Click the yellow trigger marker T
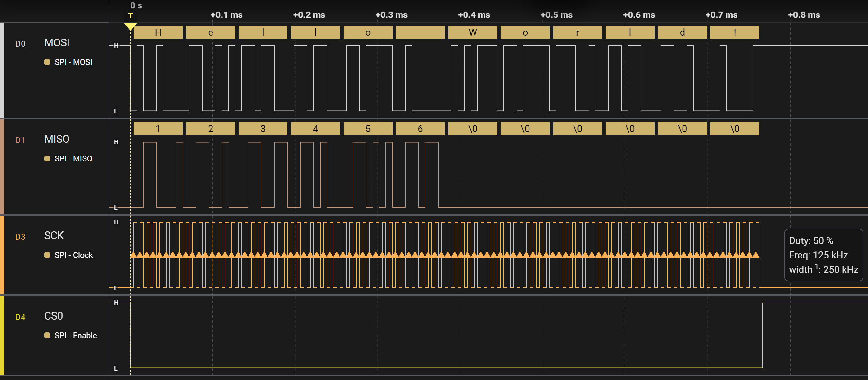The height and width of the screenshot is (380, 868). [x=131, y=16]
